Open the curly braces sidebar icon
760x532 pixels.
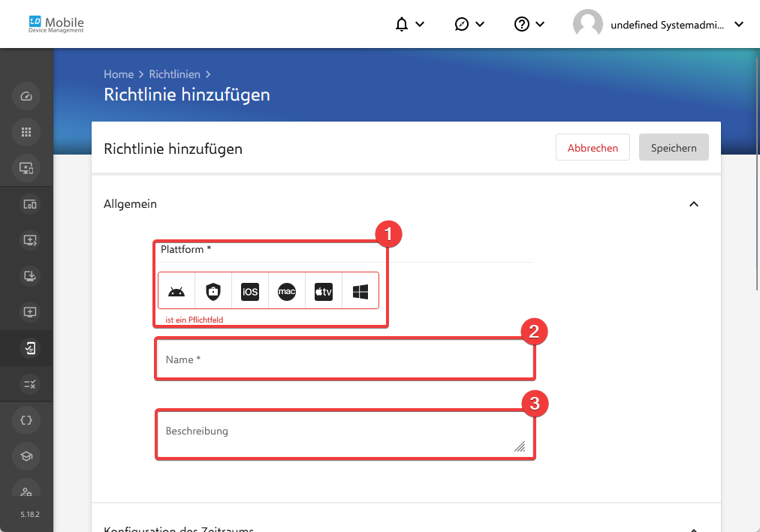click(26, 420)
